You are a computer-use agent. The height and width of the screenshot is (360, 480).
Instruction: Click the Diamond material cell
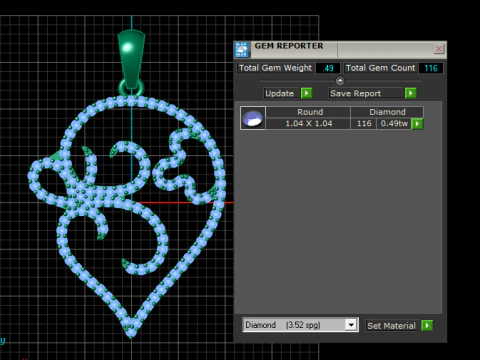pyautogui.click(x=387, y=112)
